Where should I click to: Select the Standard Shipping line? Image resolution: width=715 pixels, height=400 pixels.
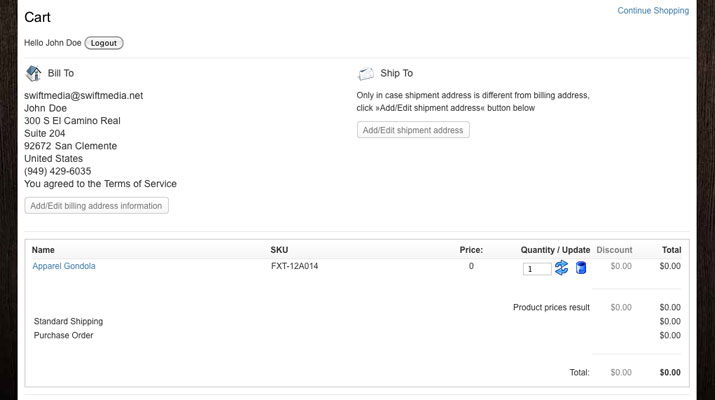click(68, 322)
